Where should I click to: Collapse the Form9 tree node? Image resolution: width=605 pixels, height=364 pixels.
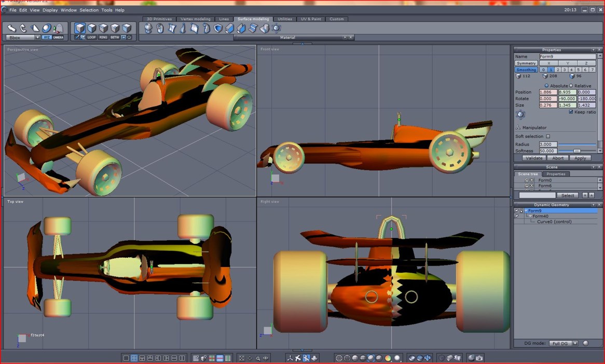point(525,211)
